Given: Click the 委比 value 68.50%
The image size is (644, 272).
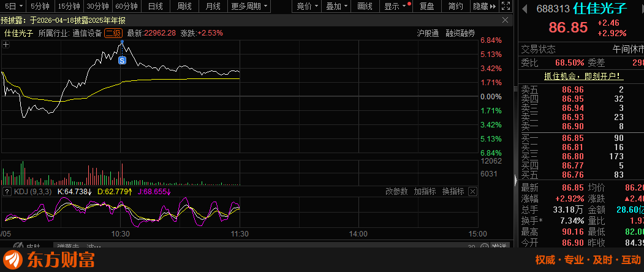Looking at the screenshot, I should (570, 62).
